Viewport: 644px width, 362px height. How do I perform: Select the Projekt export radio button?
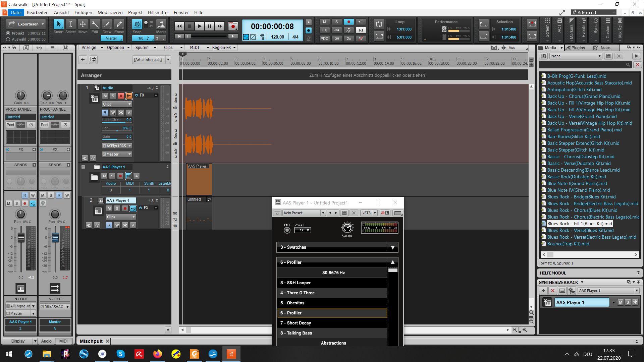[x=8, y=33]
